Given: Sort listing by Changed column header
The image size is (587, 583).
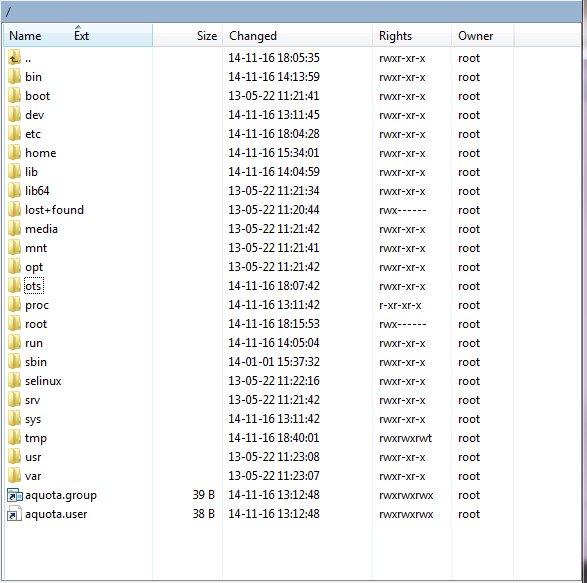Looking at the screenshot, I should point(253,36).
